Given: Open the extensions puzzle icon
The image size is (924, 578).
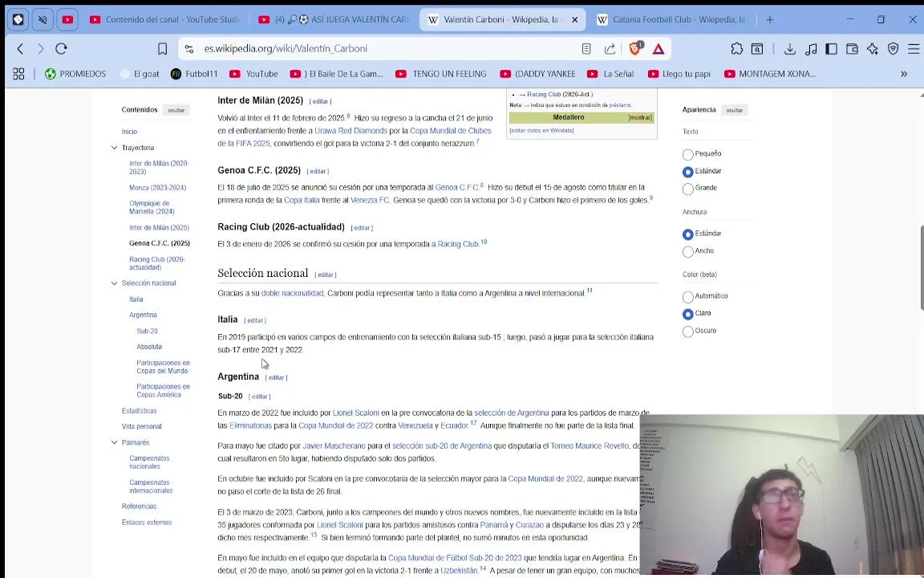Looking at the screenshot, I should pyautogui.click(x=736, y=49).
